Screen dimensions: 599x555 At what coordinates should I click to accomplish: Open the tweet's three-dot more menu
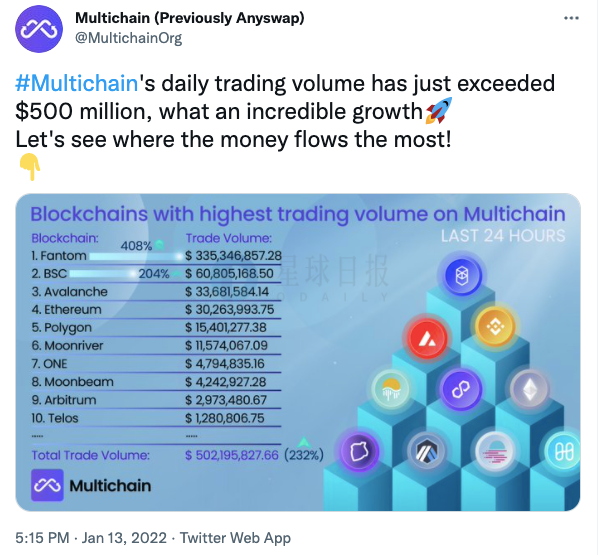coord(571,18)
